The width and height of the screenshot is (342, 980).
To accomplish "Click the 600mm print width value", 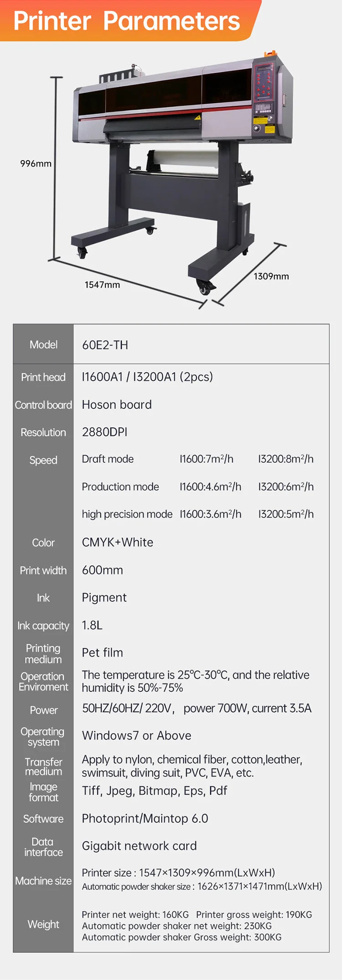I will [103, 570].
